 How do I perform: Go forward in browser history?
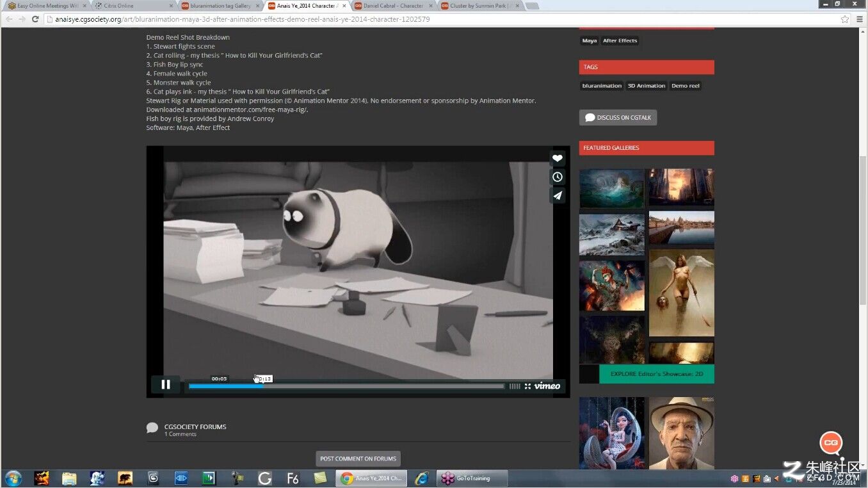(22, 19)
